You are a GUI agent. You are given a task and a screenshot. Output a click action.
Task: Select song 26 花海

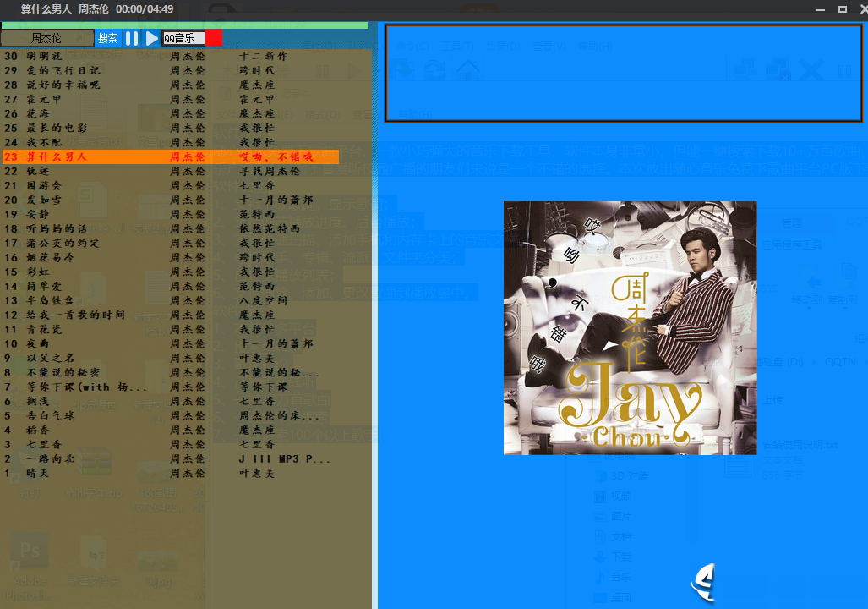click(171, 113)
